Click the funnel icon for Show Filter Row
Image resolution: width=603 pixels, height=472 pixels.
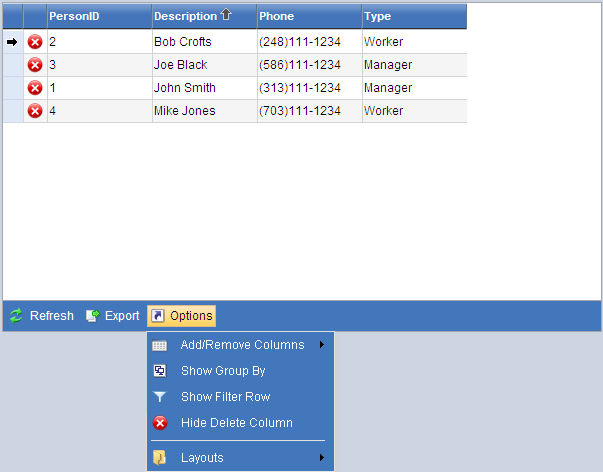pos(160,397)
